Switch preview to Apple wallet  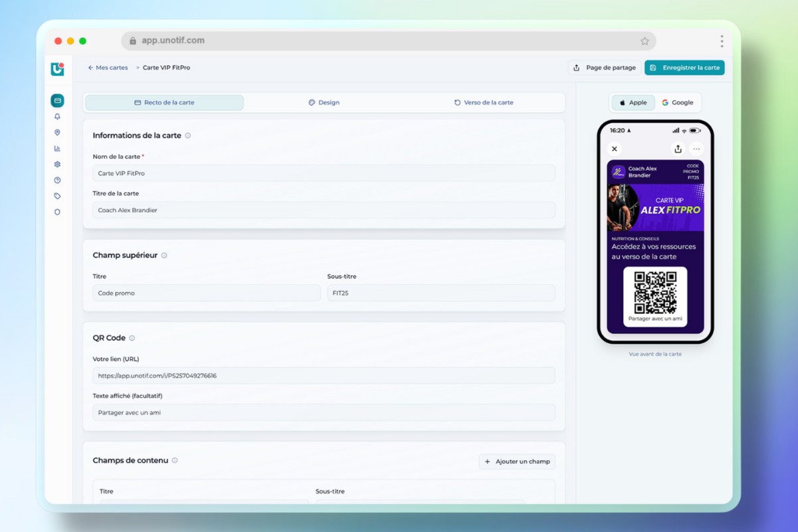pos(633,102)
